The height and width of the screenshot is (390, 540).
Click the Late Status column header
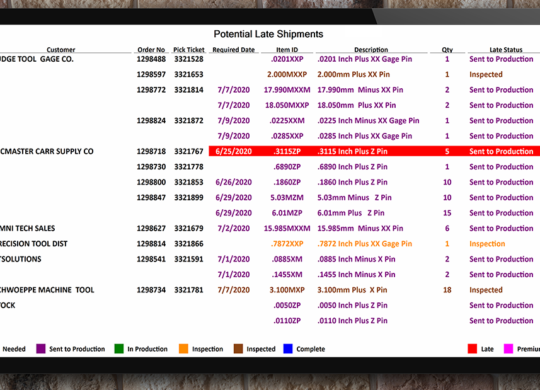[506, 50]
